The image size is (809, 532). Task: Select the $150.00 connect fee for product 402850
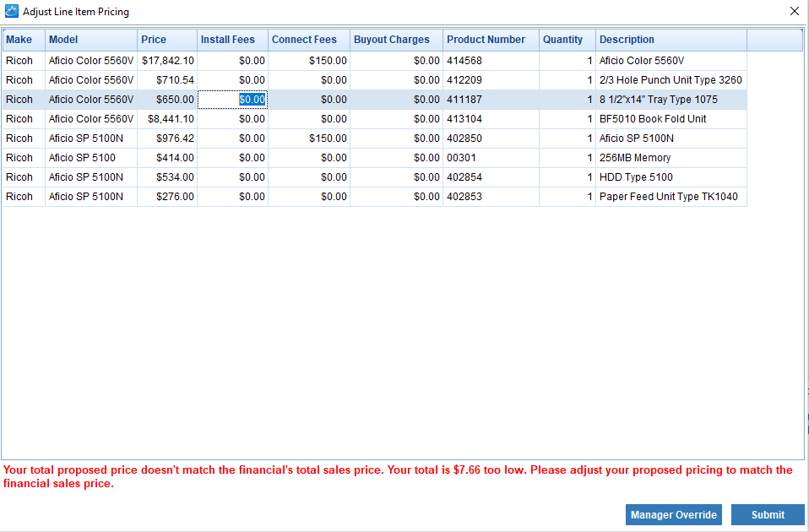pos(309,138)
